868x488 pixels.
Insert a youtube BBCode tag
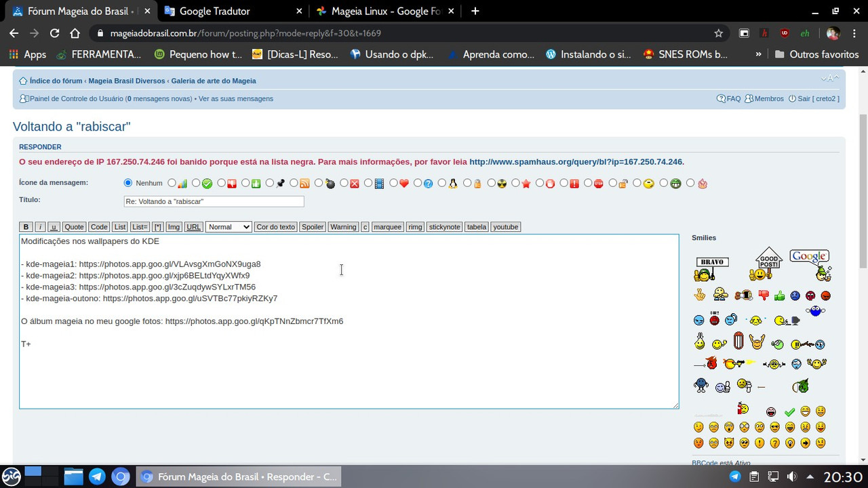tap(506, 227)
